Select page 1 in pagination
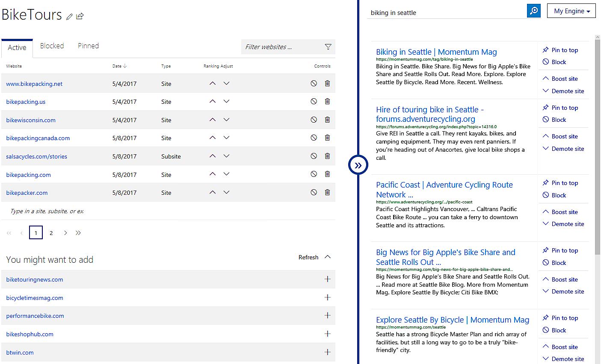601x364 pixels. click(36, 233)
